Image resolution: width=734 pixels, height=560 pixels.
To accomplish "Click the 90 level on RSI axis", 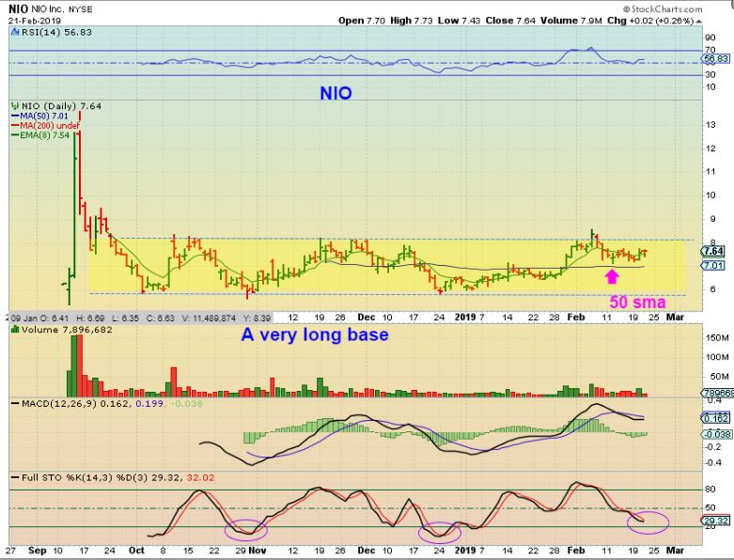I will pyautogui.click(x=711, y=38).
